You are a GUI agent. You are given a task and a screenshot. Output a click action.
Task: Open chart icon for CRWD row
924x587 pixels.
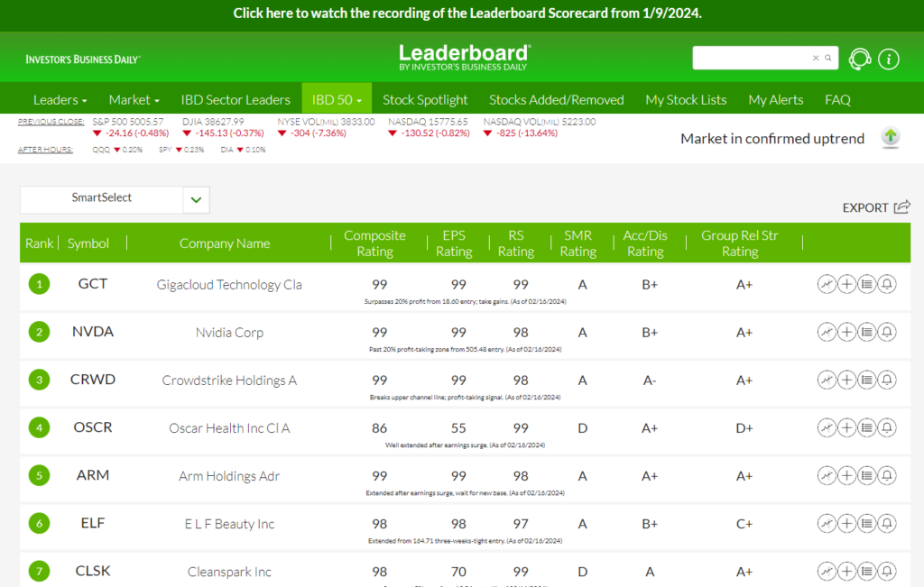tap(827, 380)
